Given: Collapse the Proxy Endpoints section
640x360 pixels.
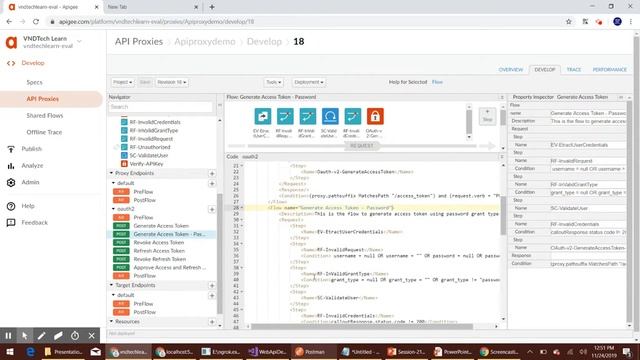Looking at the screenshot, I should point(111,173).
